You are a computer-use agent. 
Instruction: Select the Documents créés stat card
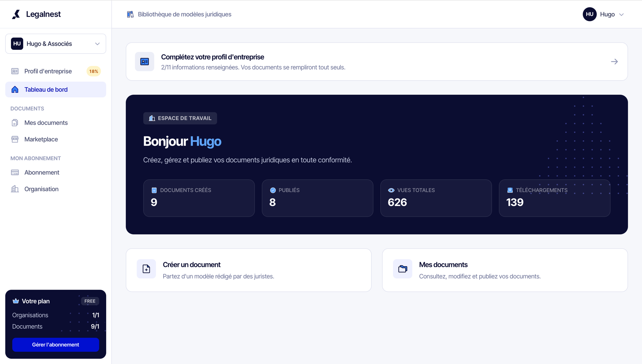199,198
